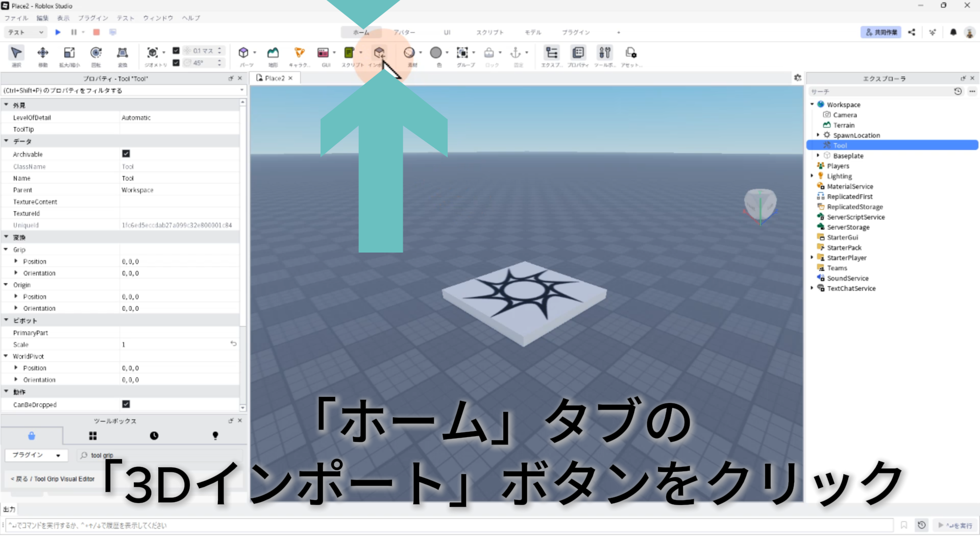Open the Character tool icon

[x=299, y=53]
